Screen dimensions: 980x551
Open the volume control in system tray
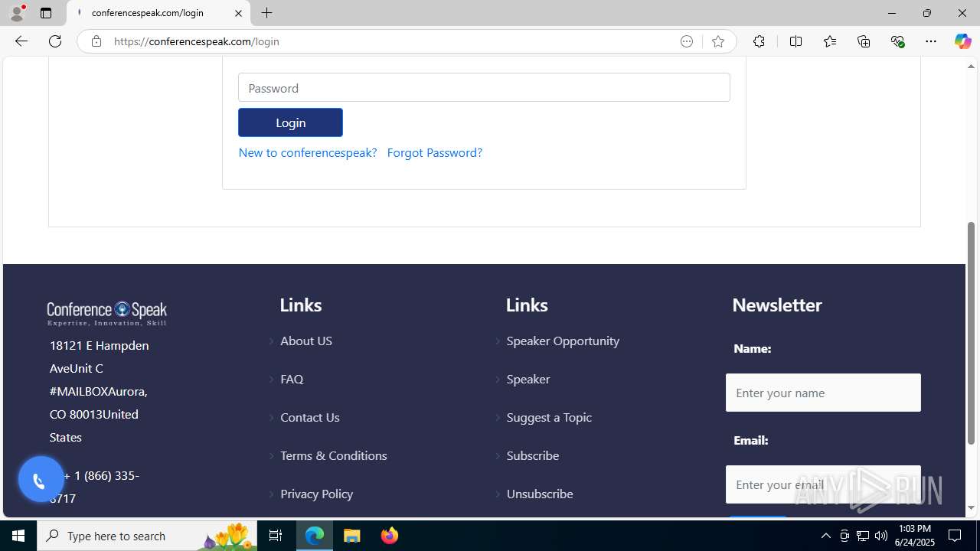(x=880, y=536)
